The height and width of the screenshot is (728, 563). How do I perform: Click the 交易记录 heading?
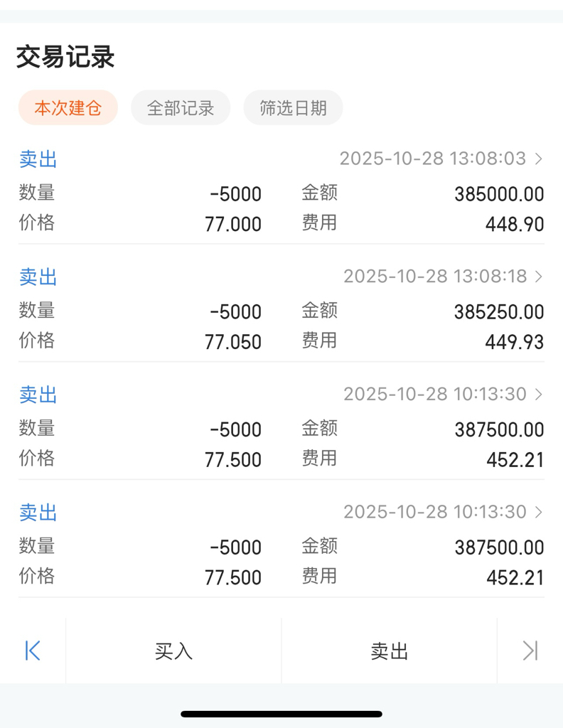point(65,57)
